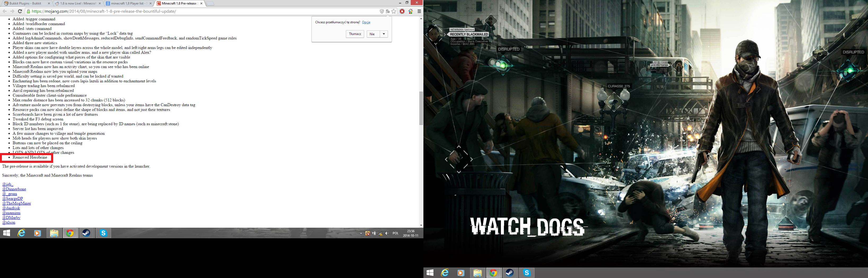Viewport: 868px width, 278px height.
Task: Click the Chrome icon on left taskbar
Action: pos(70,233)
